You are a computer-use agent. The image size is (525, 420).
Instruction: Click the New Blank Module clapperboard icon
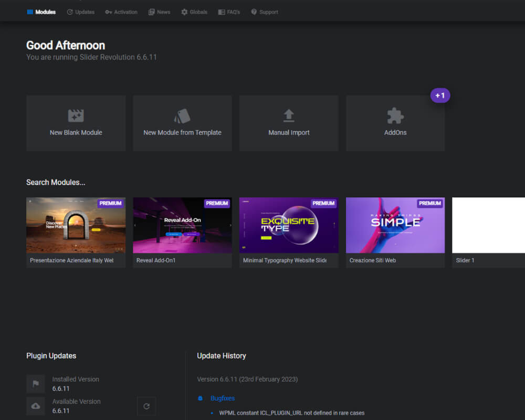pyautogui.click(x=76, y=115)
